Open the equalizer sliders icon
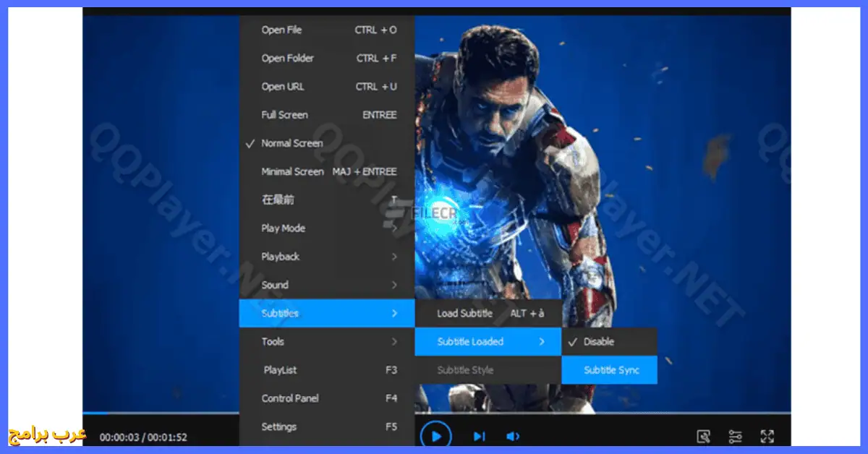Screen dimensions: 868x454 [735, 436]
